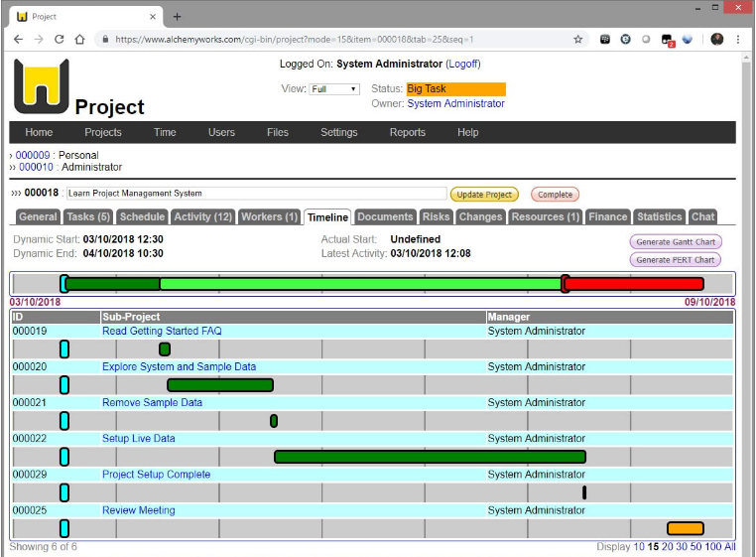The width and height of the screenshot is (756, 557).
Task: Open the Setup Live Data sub-project link
Action: [138, 439]
